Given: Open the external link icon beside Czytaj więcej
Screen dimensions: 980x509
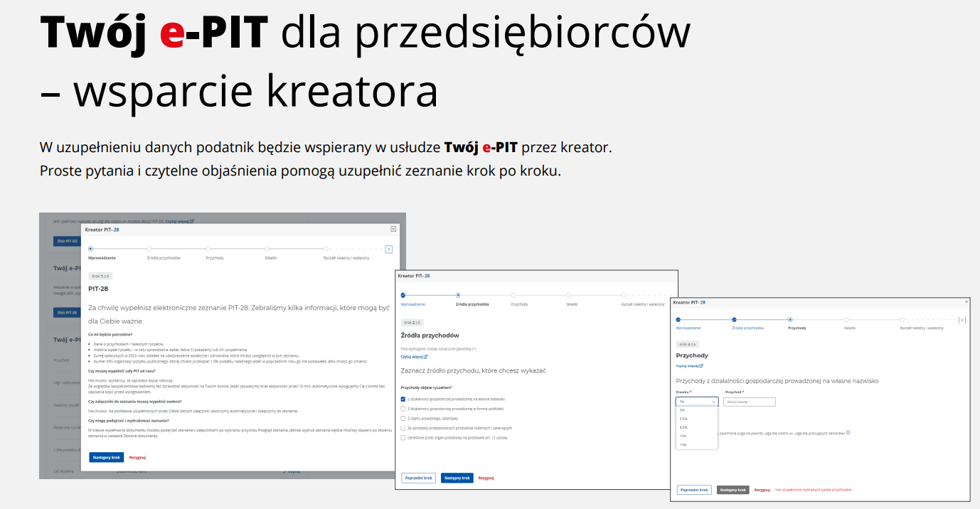Looking at the screenshot, I should point(425,356).
